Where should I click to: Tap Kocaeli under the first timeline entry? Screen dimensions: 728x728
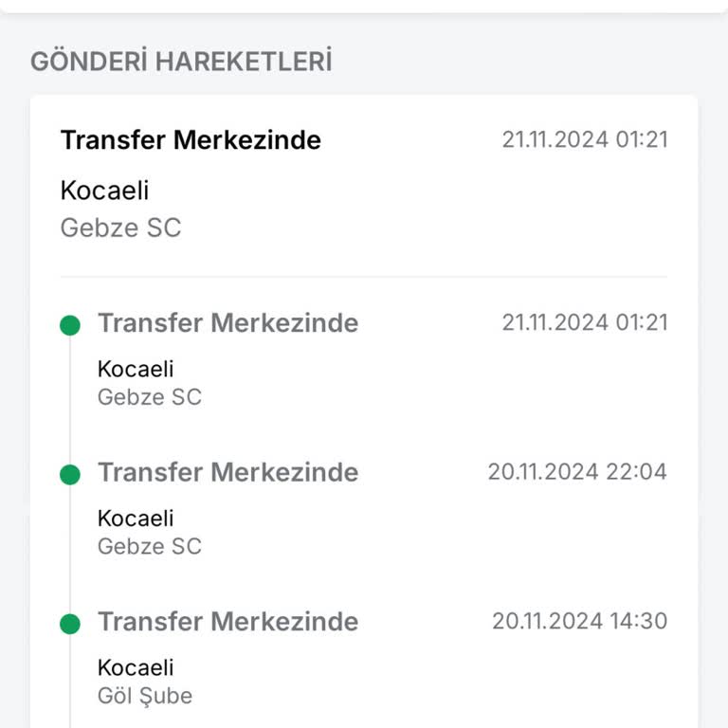pyautogui.click(x=136, y=369)
